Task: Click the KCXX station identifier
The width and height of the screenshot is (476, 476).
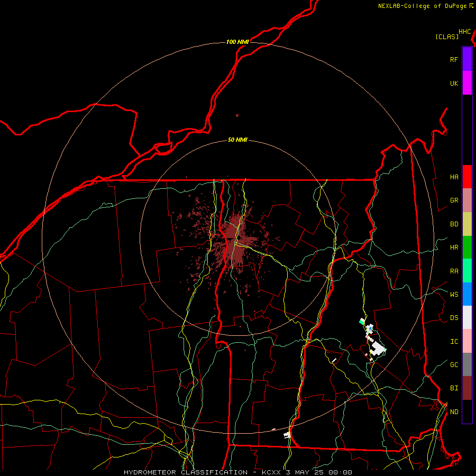Action: tap(271, 472)
